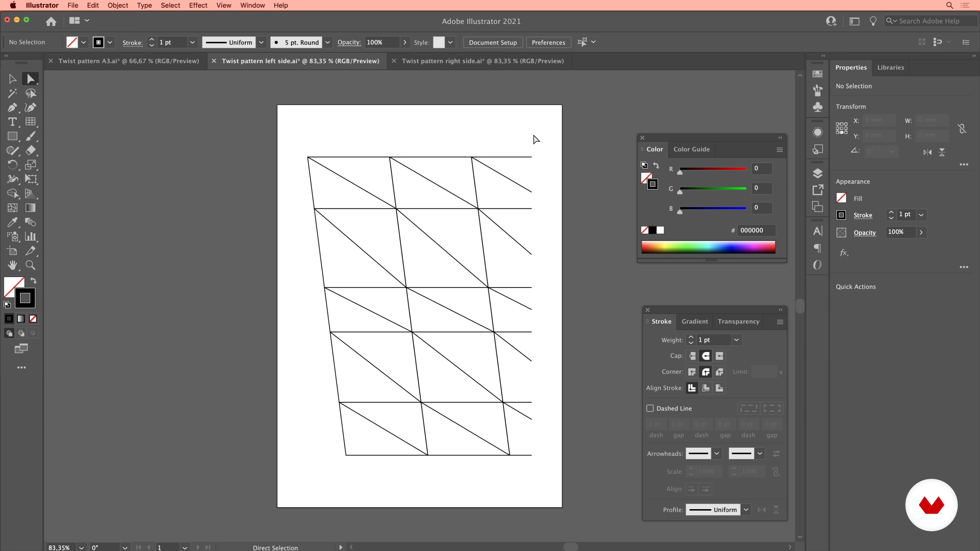
Task: Click the color spectrum bar
Action: coord(708,247)
